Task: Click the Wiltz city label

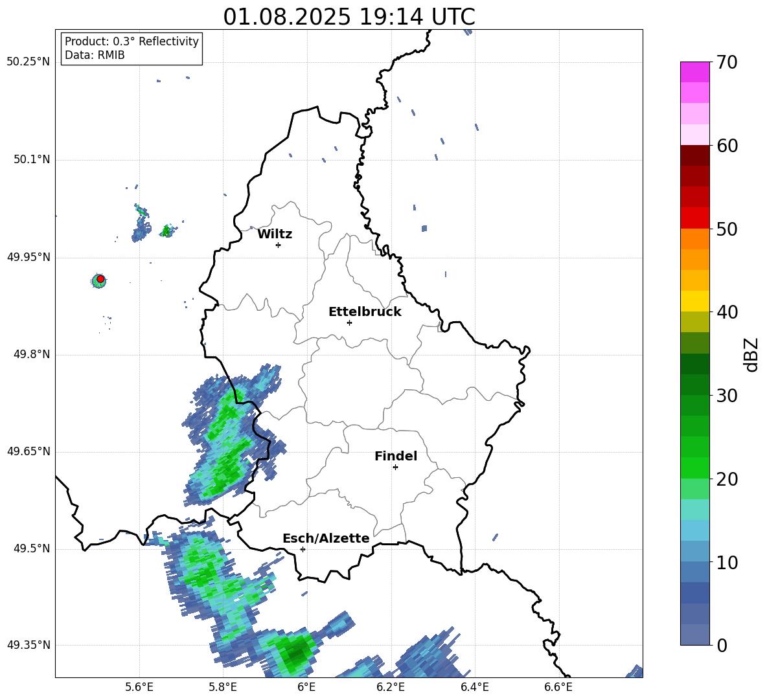Action: [275, 234]
